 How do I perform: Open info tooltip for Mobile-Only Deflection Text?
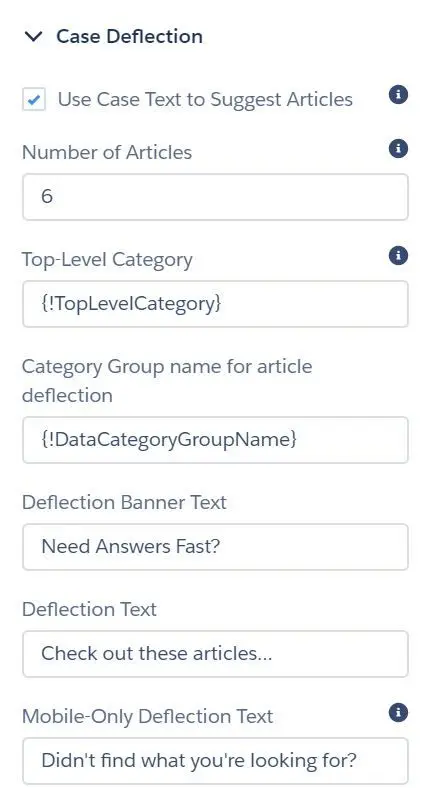[x=398, y=712]
